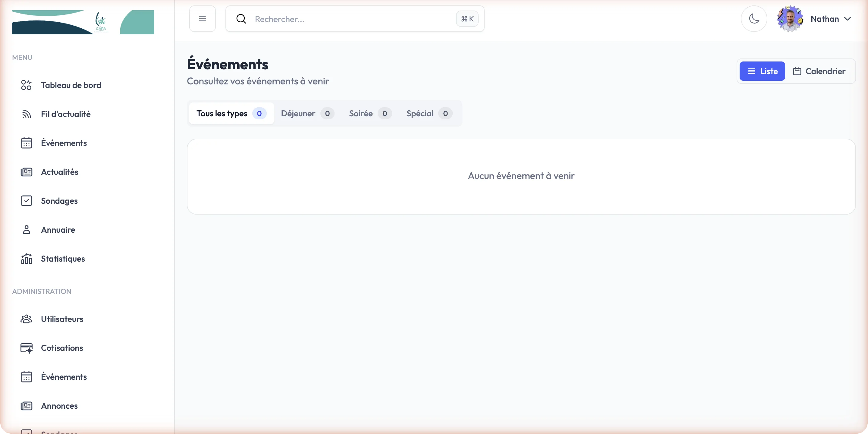Open Événements under Administration
868x434 pixels.
point(64,377)
